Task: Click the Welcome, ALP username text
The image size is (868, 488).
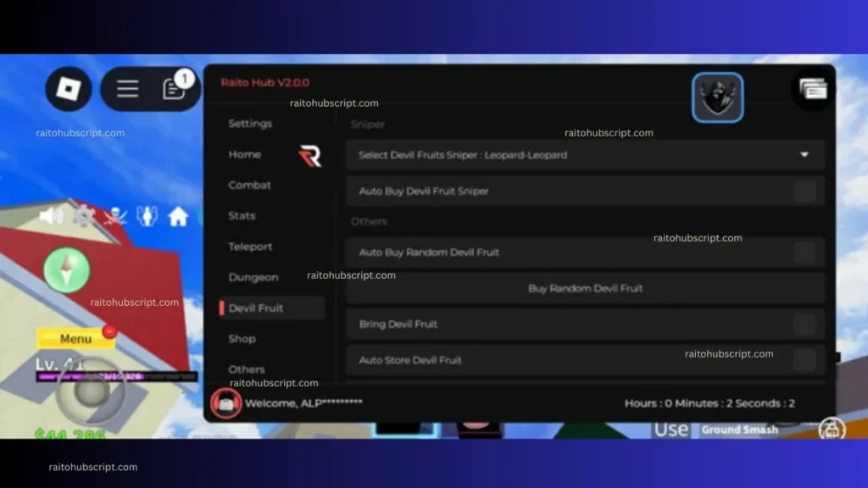Action: coord(303,402)
